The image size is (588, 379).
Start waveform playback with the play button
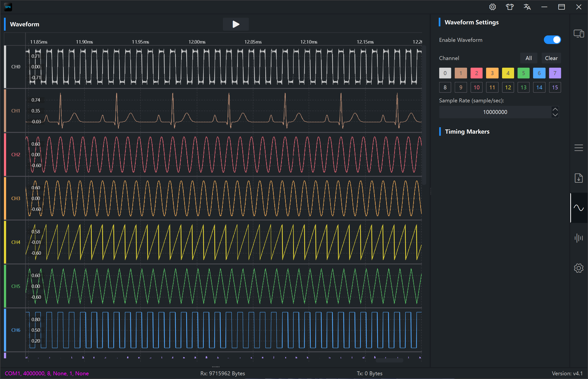point(236,24)
